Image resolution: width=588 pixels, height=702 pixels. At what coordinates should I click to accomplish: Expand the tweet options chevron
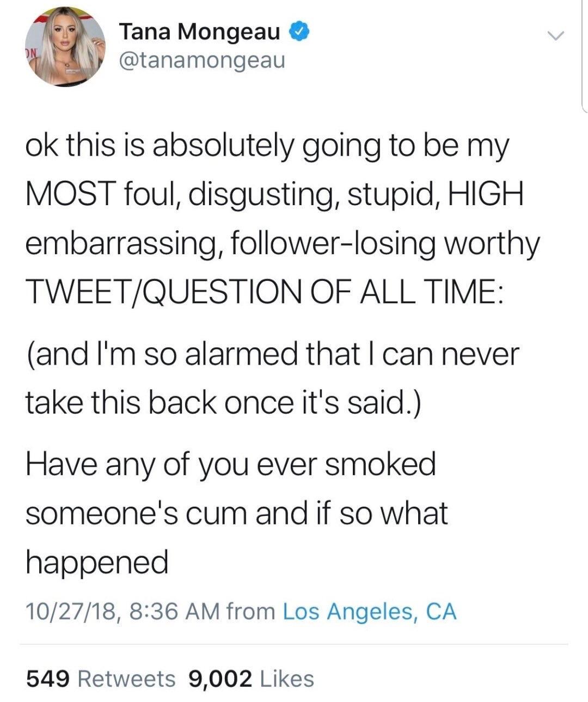(555, 37)
